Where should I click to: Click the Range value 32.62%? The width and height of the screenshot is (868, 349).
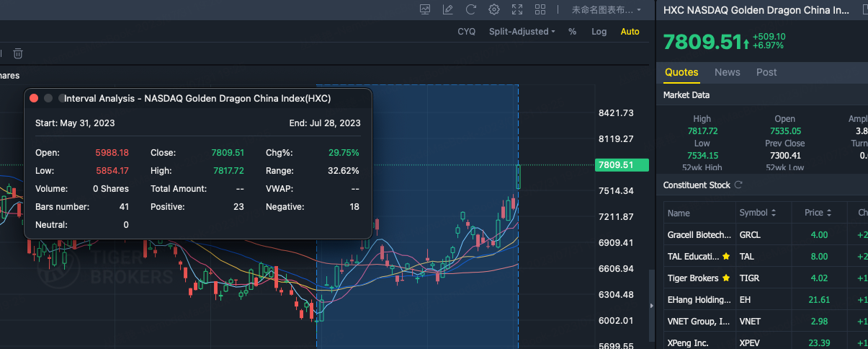(344, 171)
